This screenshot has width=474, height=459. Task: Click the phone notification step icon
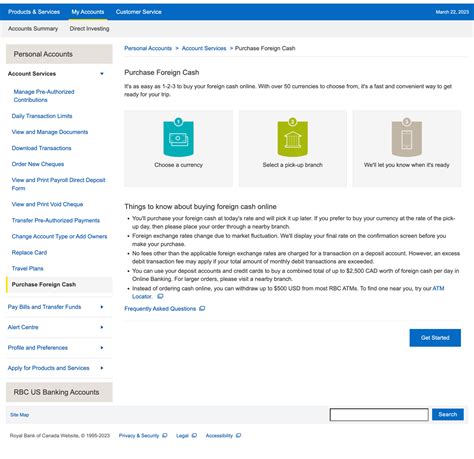click(x=407, y=137)
